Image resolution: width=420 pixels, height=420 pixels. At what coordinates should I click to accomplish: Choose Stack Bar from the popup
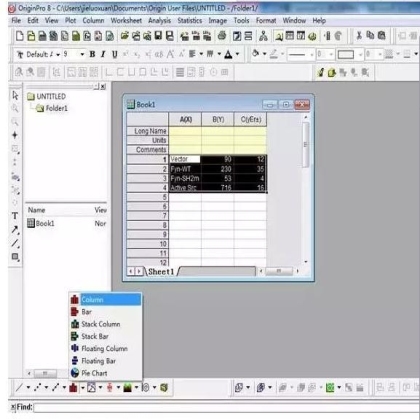(x=105, y=336)
